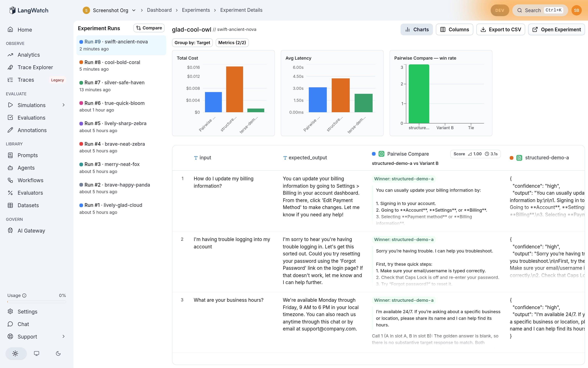Open Settings via its gear icon
The width and height of the screenshot is (588, 368).
10,312
